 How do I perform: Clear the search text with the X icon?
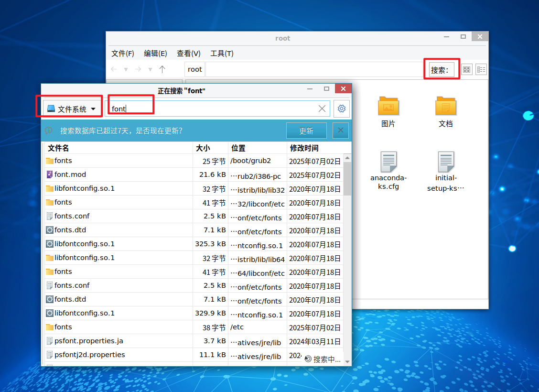[x=322, y=109]
